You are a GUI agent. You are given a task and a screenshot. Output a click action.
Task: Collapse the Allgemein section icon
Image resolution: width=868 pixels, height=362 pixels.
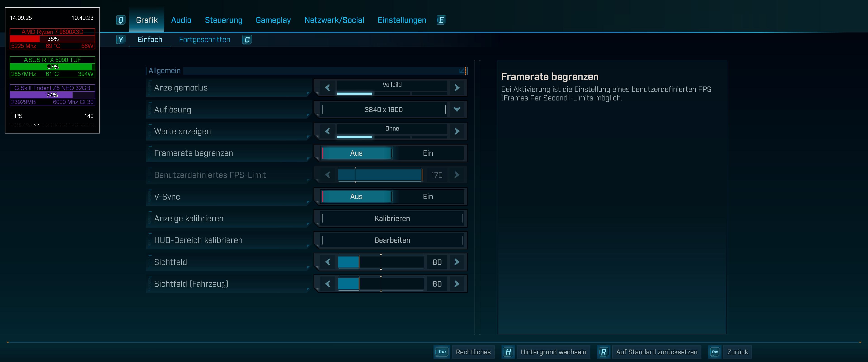click(462, 71)
